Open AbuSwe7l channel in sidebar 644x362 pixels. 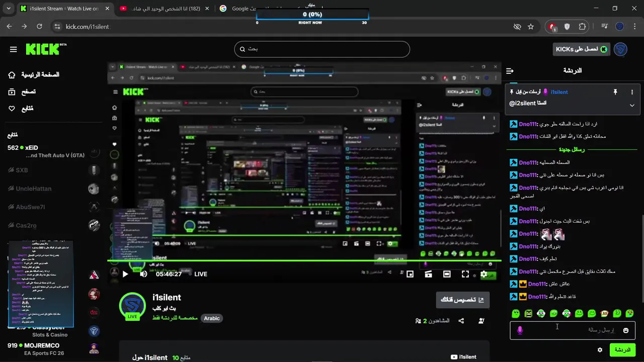click(x=54, y=207)
